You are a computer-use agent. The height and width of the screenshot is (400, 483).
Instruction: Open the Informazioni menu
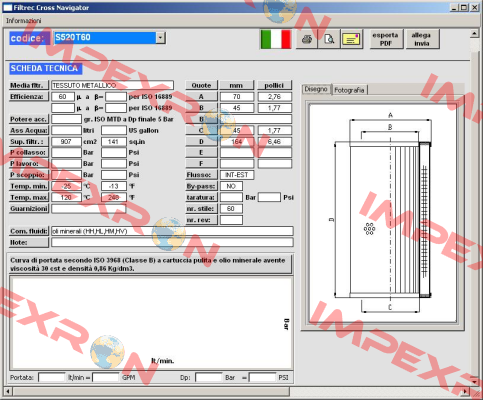(24, 21)
